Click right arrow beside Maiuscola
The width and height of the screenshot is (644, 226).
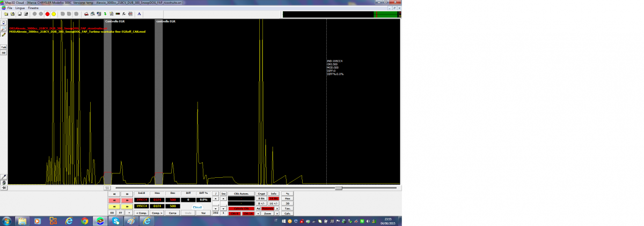click(277, 208)
